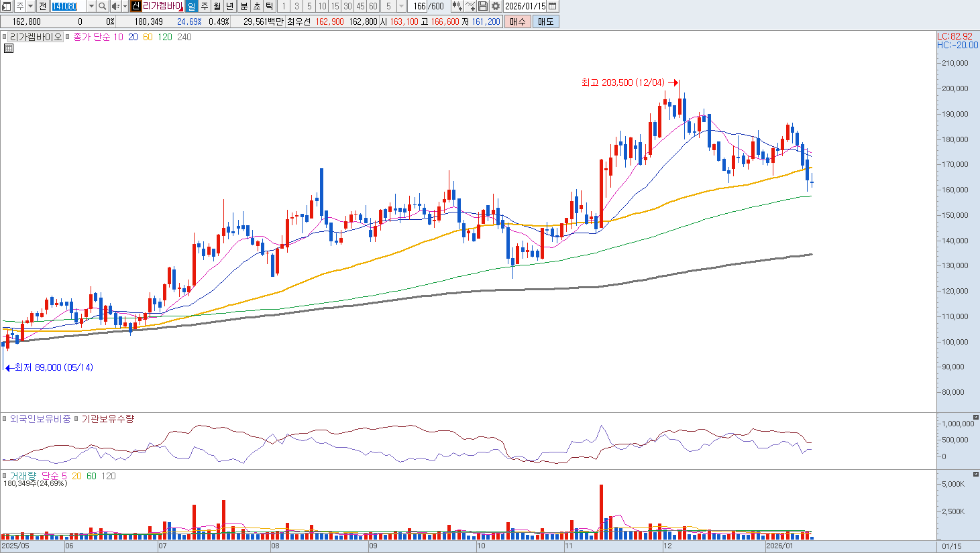This screenshot has height=553, width=980.
Task: Click the save chart floppy icon
Action: click(483, 6)
